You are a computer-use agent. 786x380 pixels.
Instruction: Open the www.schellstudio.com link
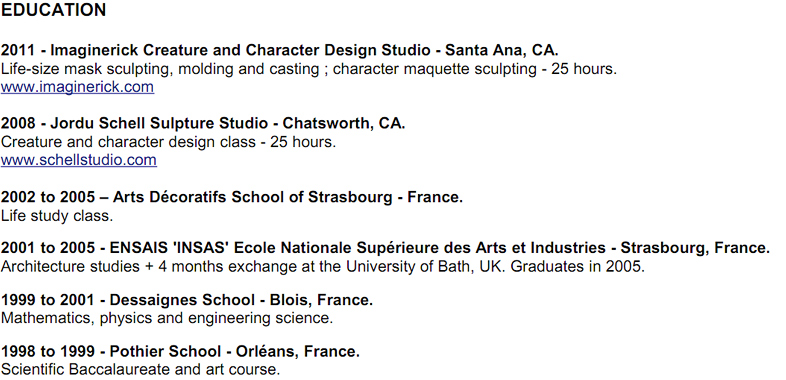pos(79,160)
